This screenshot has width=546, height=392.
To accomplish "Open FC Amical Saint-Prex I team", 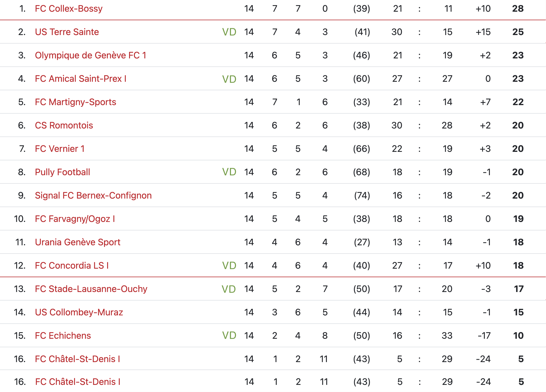I will 81,79.
